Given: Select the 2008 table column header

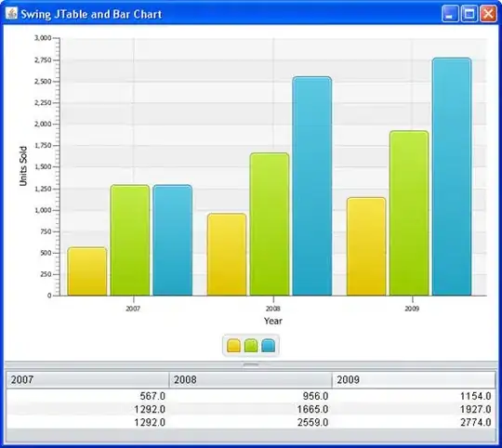Looking at the screenshot, I should click(251, 380).
